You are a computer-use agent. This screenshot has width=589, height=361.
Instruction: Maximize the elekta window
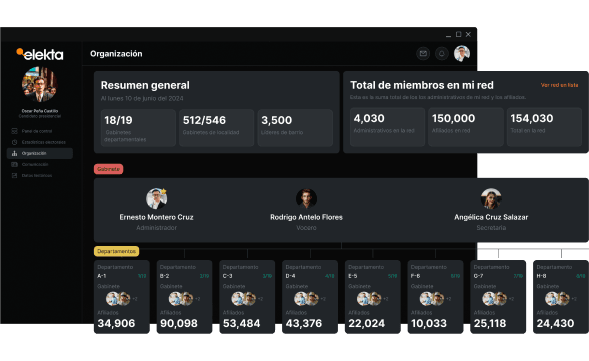click(458, 34)
